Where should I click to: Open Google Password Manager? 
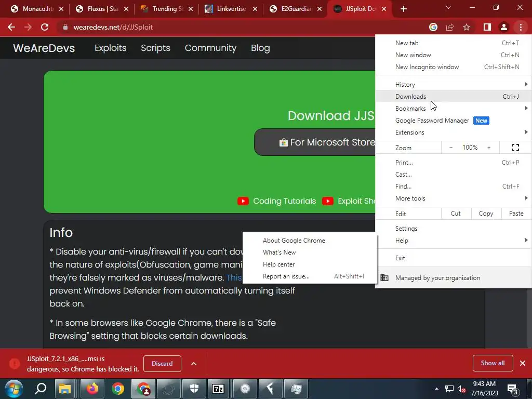point(454,121)
